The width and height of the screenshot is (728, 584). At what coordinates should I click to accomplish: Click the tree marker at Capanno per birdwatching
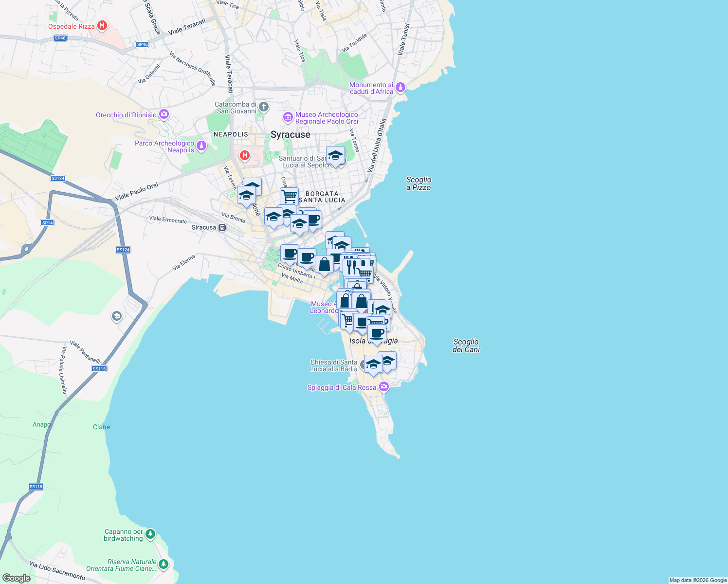pos(150,533)
